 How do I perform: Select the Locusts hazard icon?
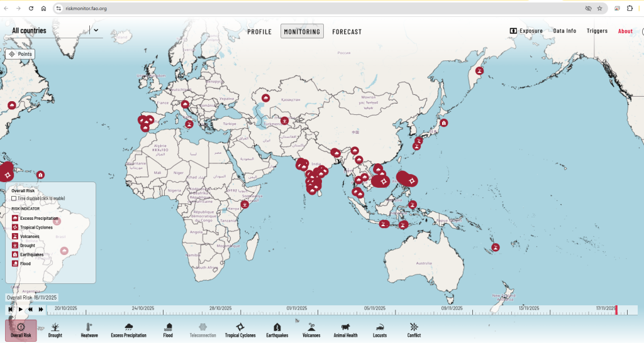[x=380, y=330]
